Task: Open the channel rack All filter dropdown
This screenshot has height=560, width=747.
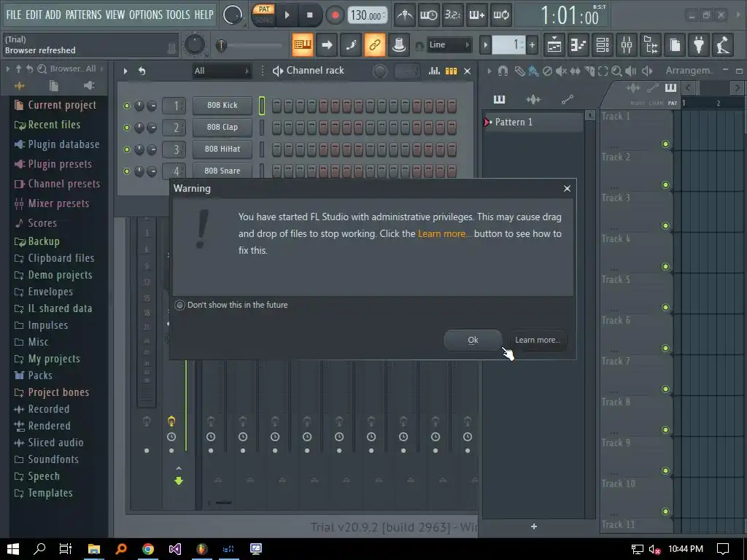Action: pyautogui.click(x=222, y=71)
